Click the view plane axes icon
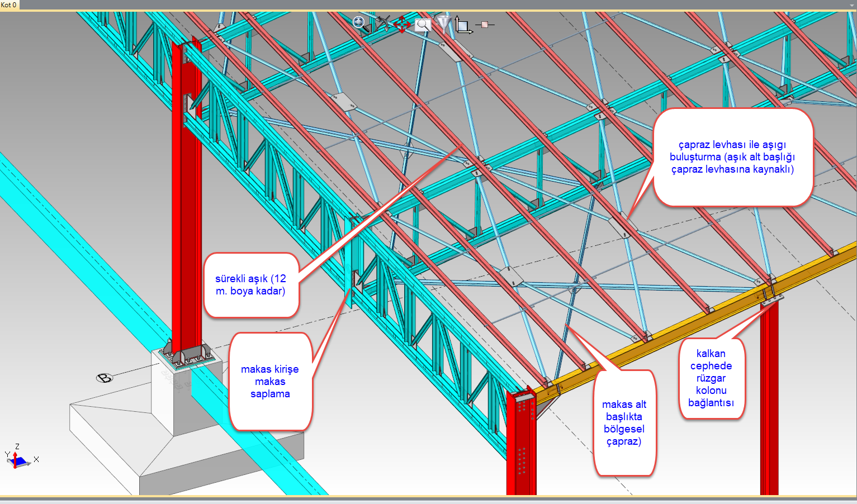Viewport: 857px width, 504px height. click(463, 25)
